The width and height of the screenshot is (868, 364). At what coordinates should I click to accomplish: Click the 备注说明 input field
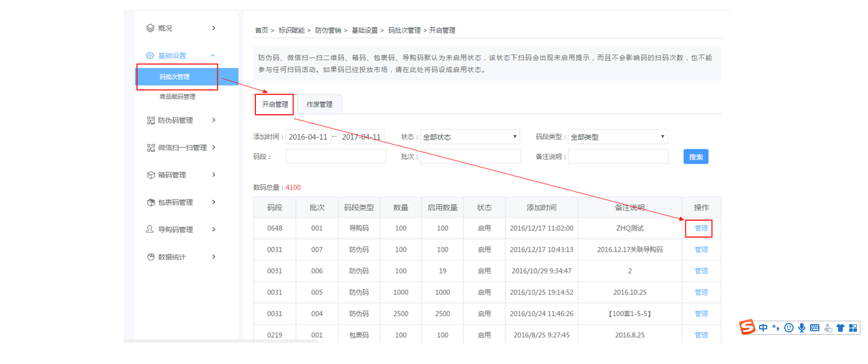point(618,157)
